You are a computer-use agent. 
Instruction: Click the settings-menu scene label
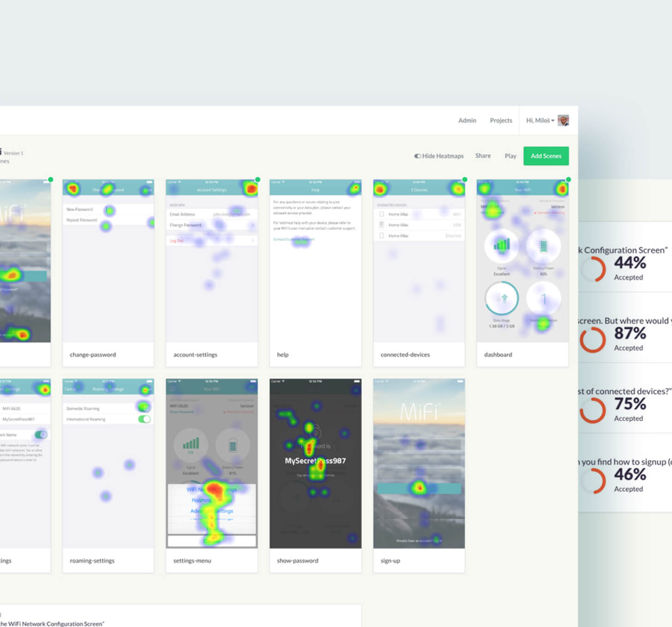pyautogui.click(x=192, y=561)
